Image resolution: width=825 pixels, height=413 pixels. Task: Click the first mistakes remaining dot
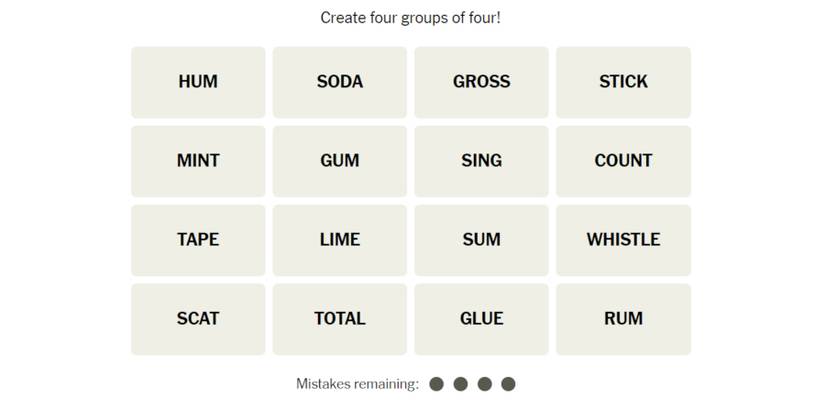point(436,384)
